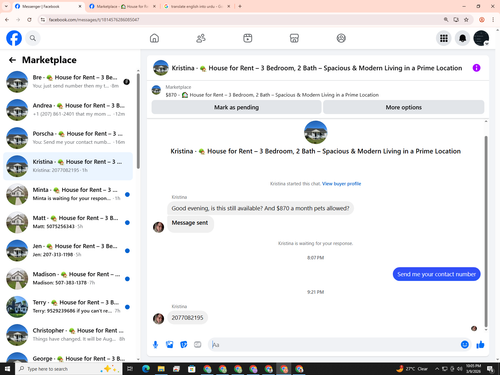This screenshot has width=500, height=375.
Task: Click the browser address bar URL
Action: point(94,20)
